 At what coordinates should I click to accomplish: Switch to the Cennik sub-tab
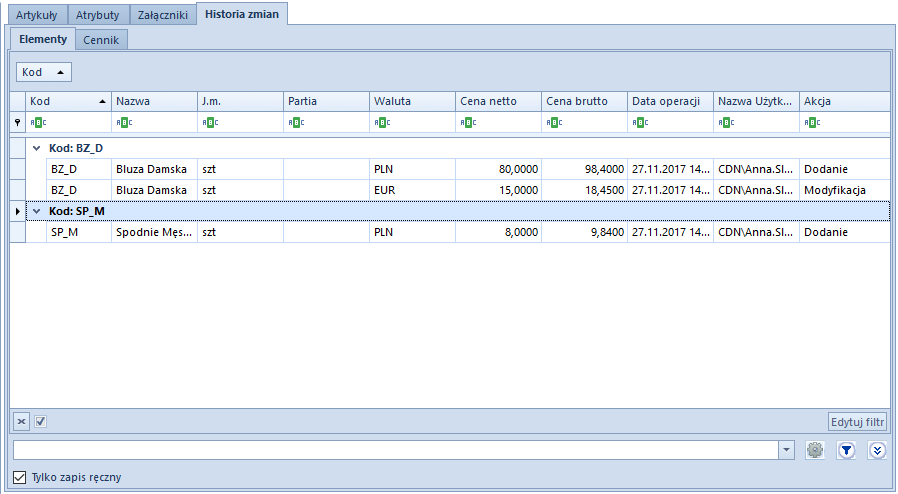click(x=101, y=40)
